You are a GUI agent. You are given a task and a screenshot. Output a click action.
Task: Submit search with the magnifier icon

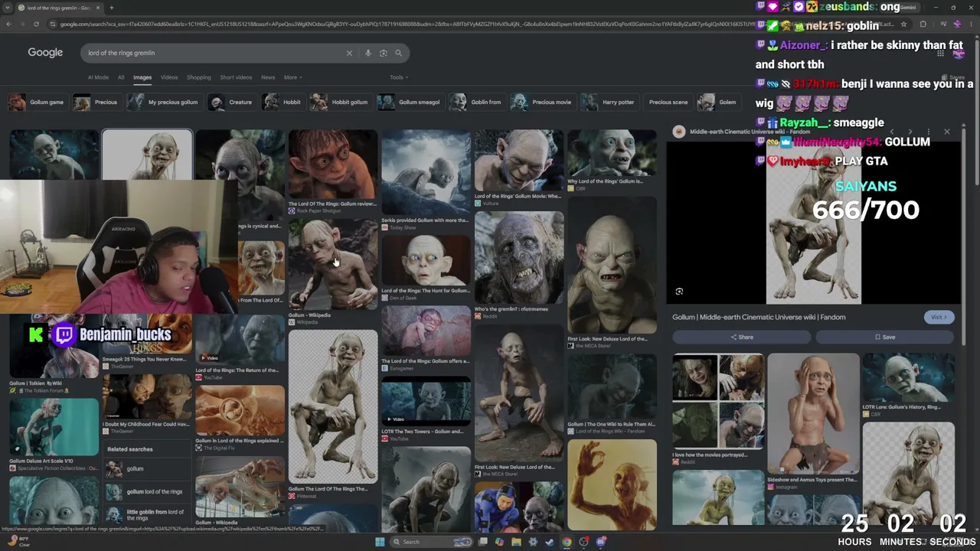click(398, 53)
